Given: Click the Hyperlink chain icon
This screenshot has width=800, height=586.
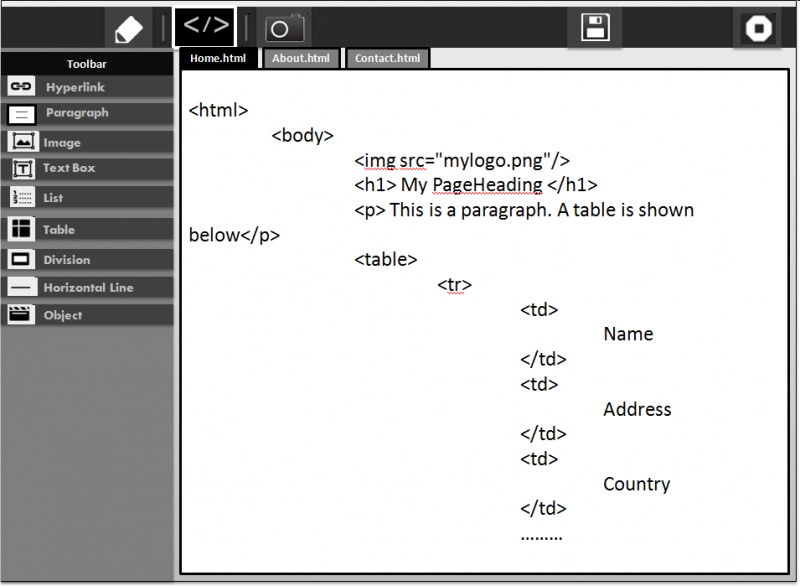Looking at the screenshot, I should tap(22, 87).
